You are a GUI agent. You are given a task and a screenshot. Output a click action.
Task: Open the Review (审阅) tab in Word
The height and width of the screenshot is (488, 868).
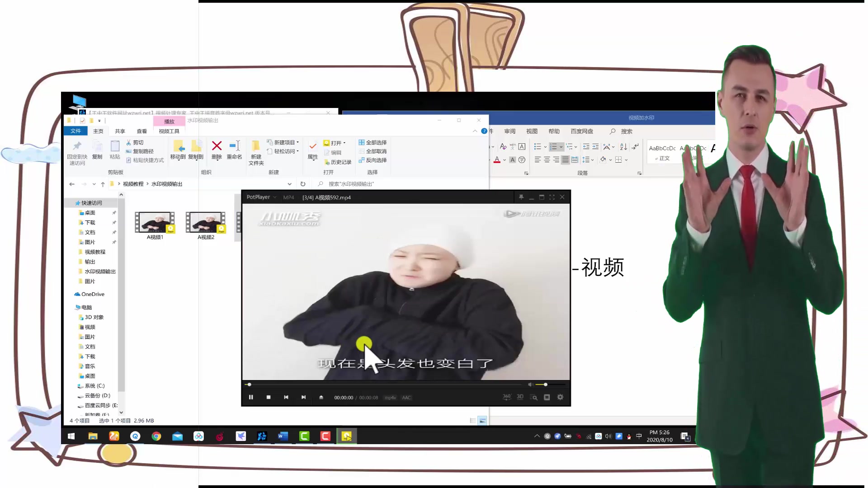[510, 131]
